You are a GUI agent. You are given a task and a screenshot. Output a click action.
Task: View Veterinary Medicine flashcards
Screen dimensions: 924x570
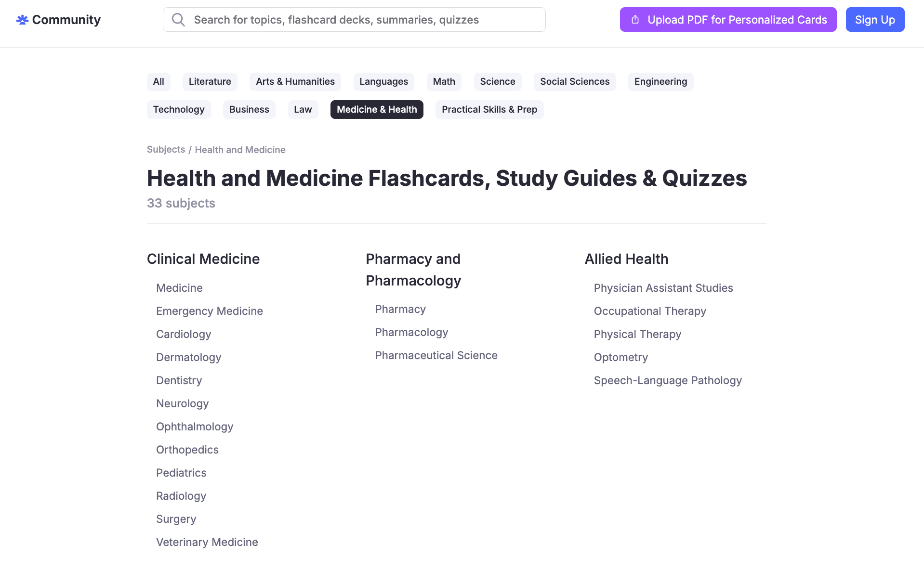click(x=207, y=542)
